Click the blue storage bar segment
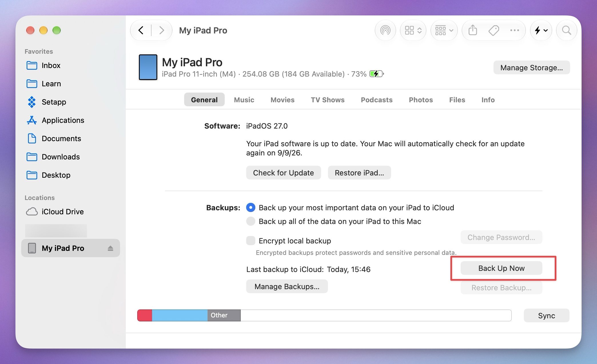The width and height of the screenshot is (597, 364). pos(180,315)
